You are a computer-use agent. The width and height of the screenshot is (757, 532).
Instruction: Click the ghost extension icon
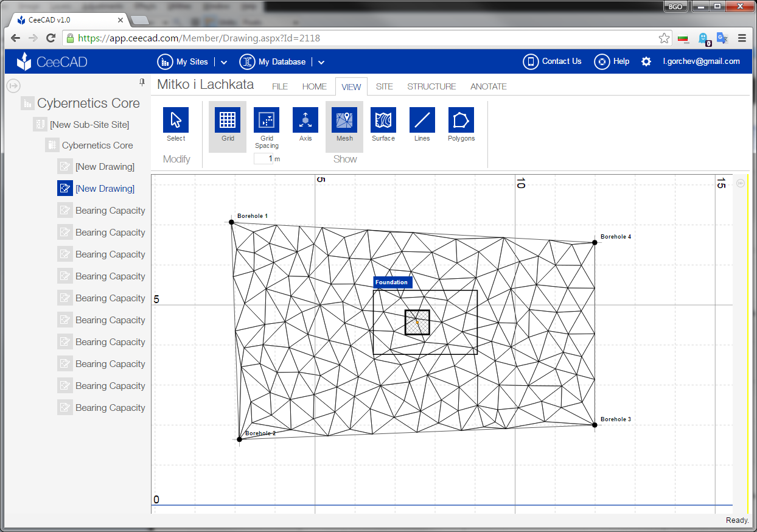click(703, 39)
